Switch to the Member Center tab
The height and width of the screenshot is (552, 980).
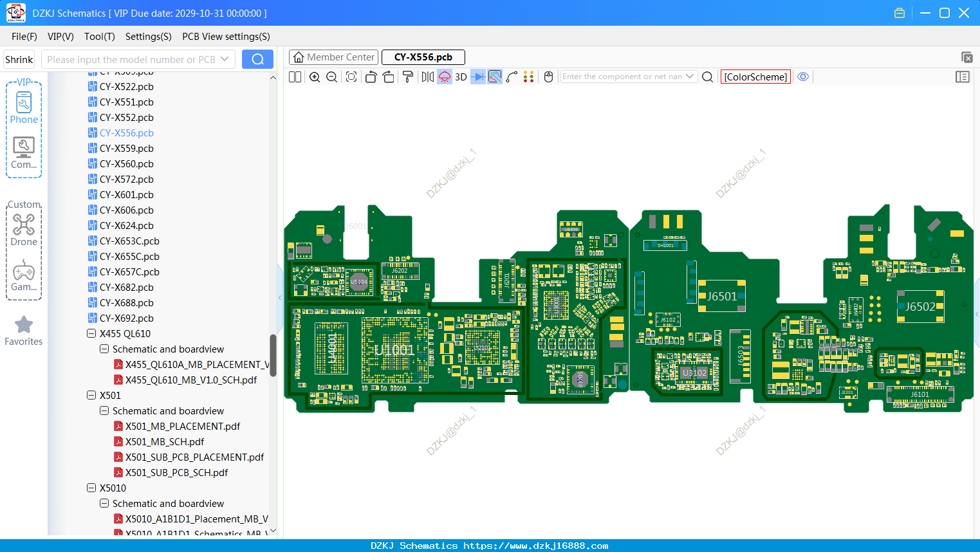(x=333, y=57)
